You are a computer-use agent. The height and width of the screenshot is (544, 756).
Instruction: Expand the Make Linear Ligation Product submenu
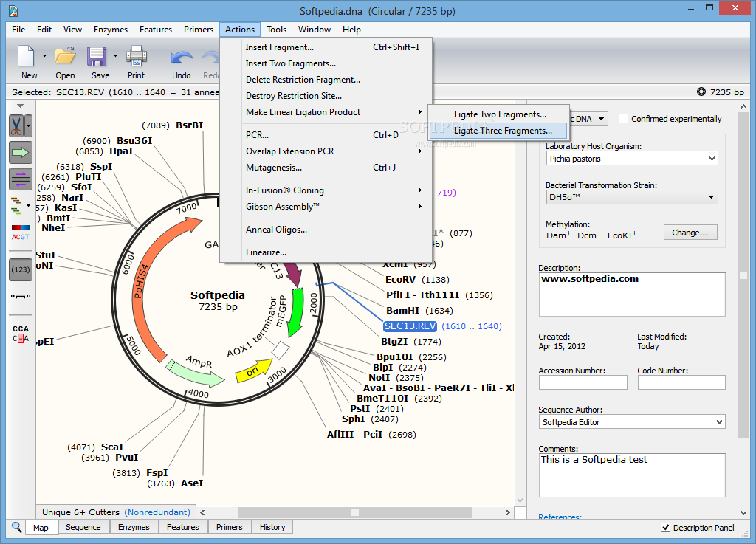[x=333, y=111]
